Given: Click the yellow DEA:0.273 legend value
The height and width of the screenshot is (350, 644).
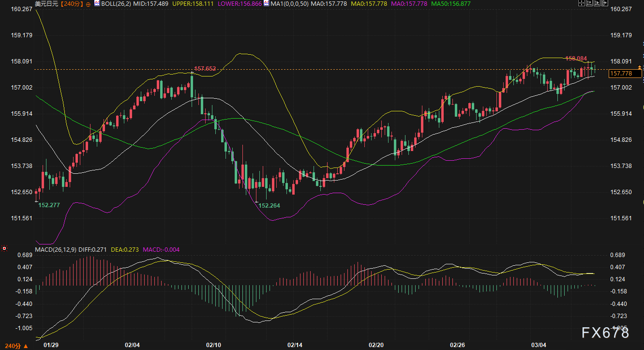Looking at the screenshot, I should 125,250.
